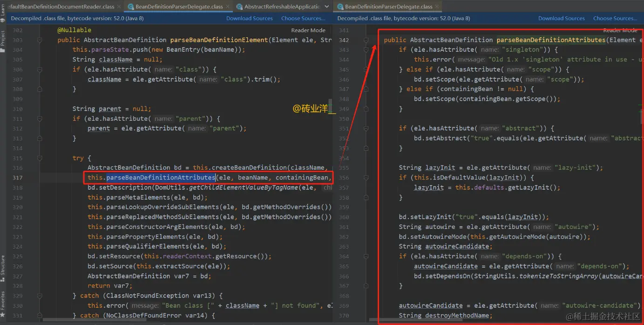Collapse depends-on if fold at line 364
This screenshot has height=325, width=644.
coord(366,256)
